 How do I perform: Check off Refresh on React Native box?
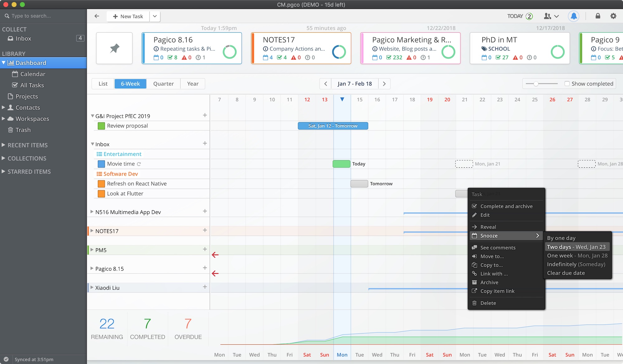pos(101,184)
